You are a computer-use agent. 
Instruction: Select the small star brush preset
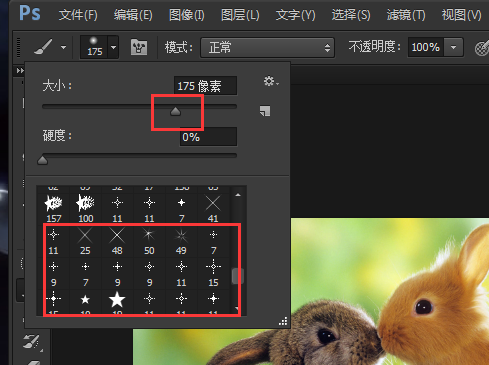click(85, 302)
